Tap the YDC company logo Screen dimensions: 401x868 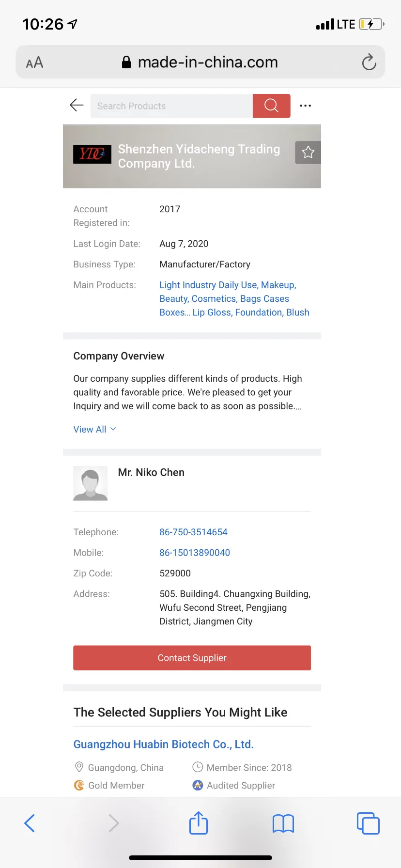[92, 154]
